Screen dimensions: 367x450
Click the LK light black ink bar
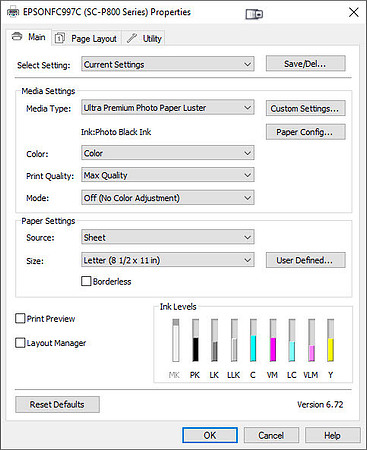tap(215, 340)
